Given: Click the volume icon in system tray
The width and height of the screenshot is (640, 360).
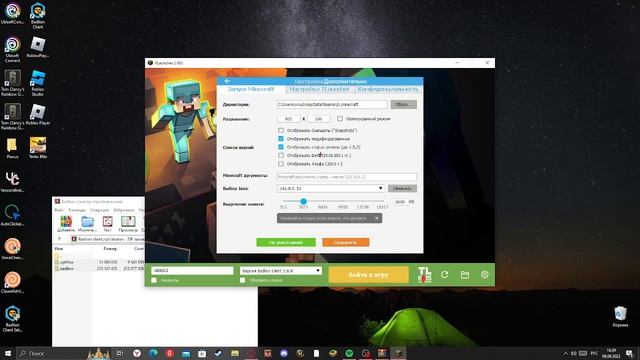Looking at the screenshot, I should click(x=573, y=353).
